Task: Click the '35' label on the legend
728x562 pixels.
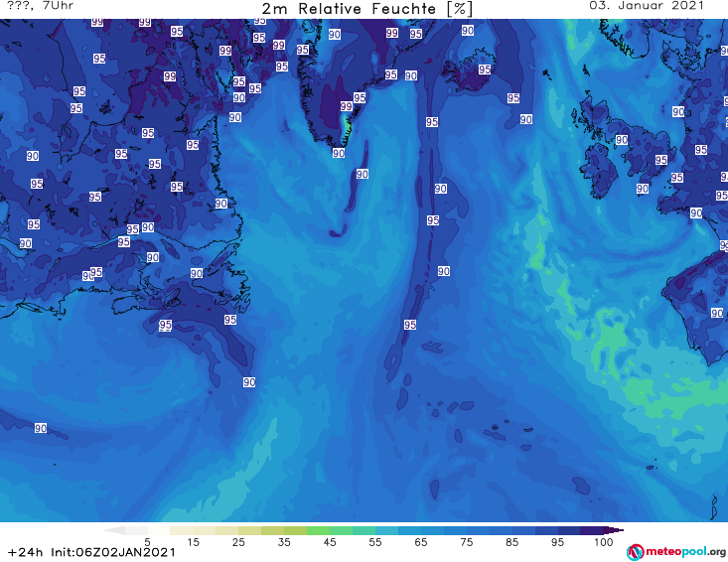Action: click(x=284, y=542)
